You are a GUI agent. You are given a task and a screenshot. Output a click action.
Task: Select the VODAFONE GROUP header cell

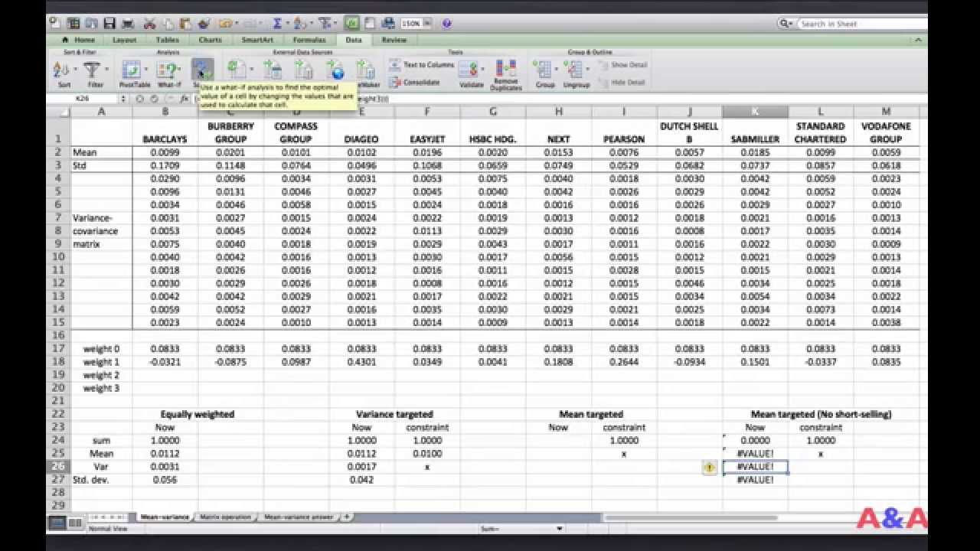tap(886, 132)
